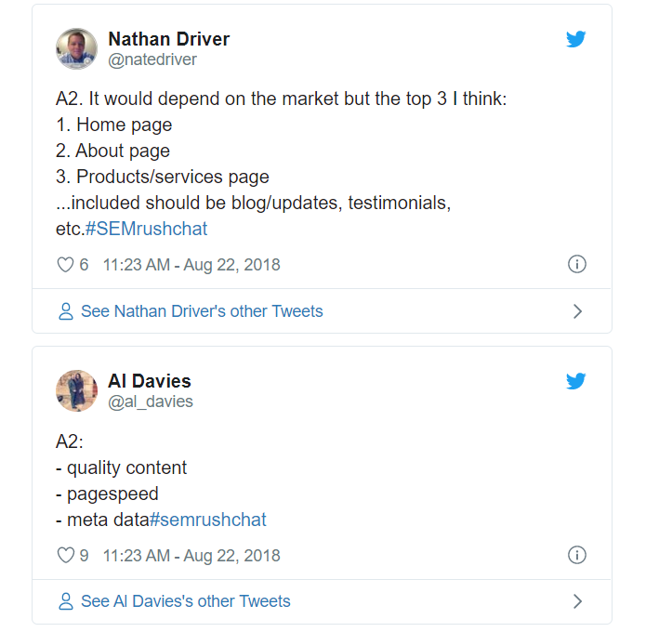Open Nathan Driver's profile picture

tap(77, 49)
